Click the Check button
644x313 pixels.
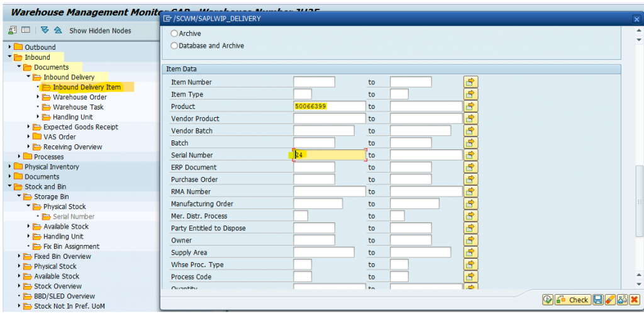(573, 300)
